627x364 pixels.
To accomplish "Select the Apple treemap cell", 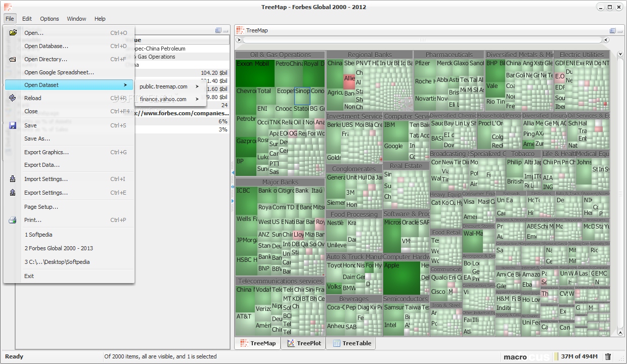I will [401, 278].
